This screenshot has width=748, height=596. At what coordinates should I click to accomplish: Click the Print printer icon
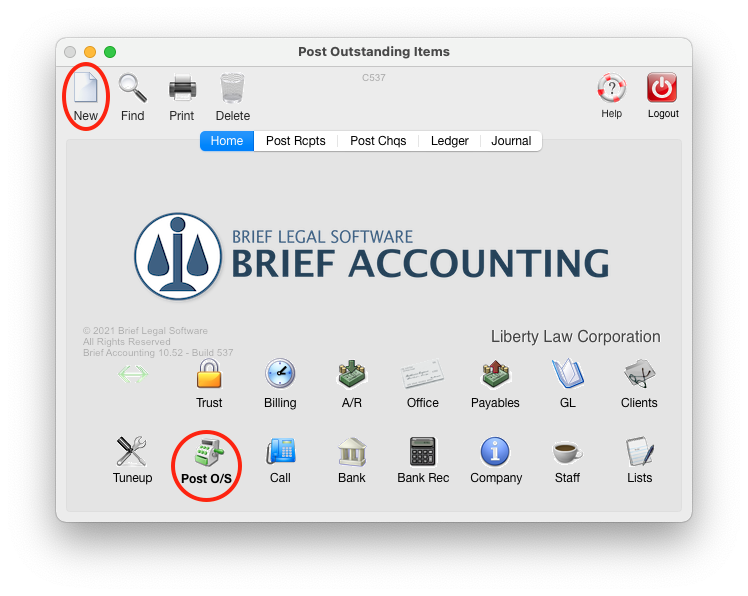click(x=182, y=88)
